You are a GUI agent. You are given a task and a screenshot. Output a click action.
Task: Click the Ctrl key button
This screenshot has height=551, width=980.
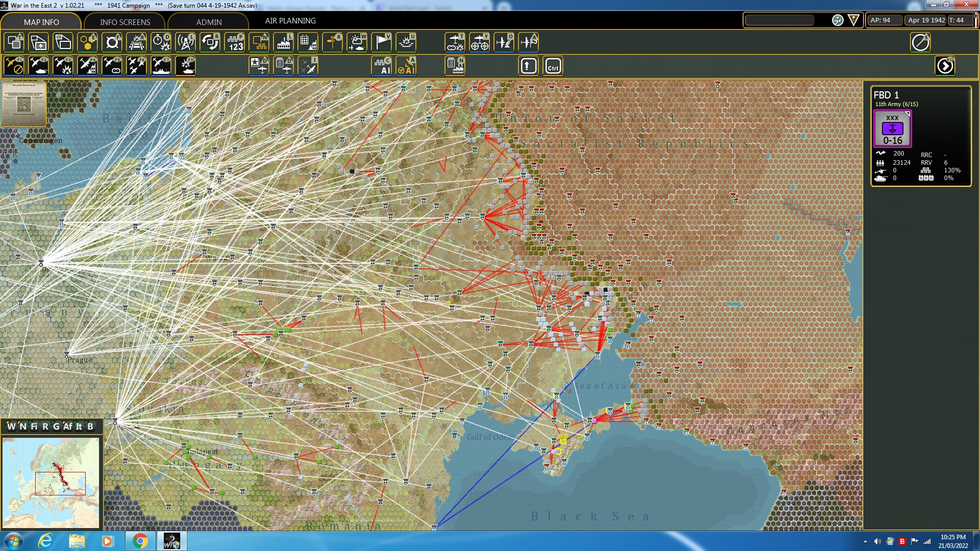[553, 66]
